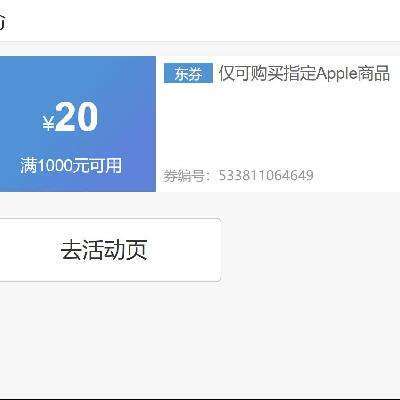Viewport: 400px width, 400px height.
Task: Select the blue coupon value panel
Action: (78, 124)
